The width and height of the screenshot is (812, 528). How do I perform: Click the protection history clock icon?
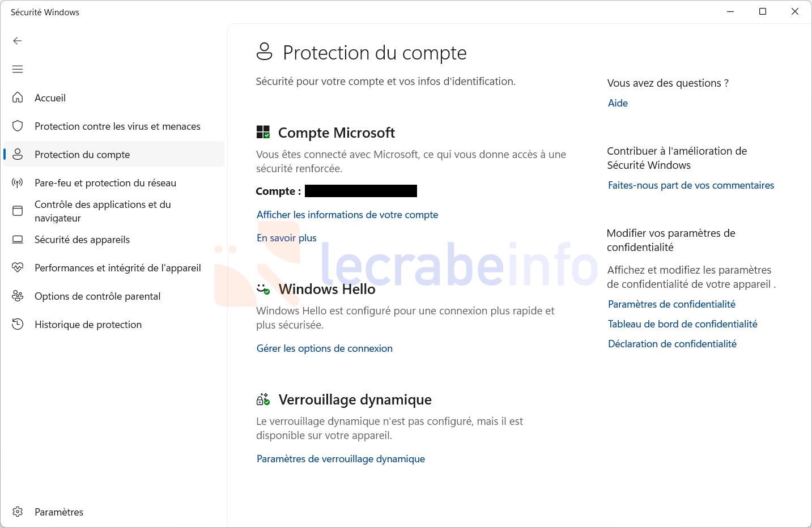click(18, 324)
